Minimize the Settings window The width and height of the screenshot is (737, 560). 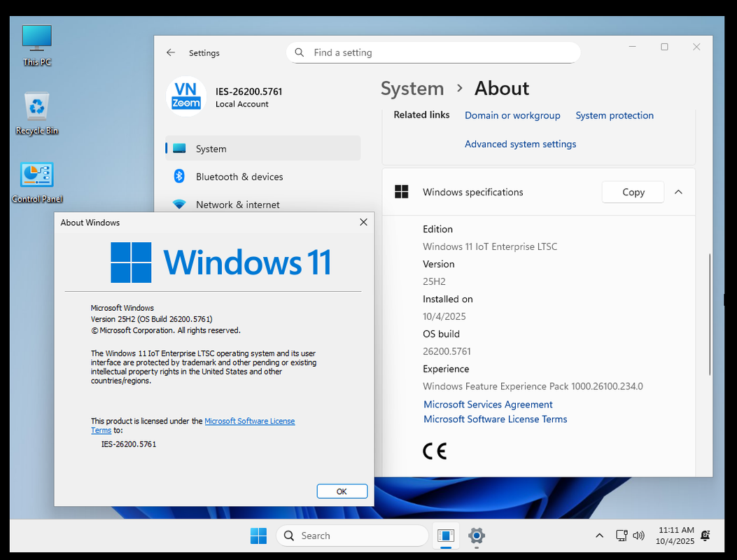pyautogui.click(x=632, y=46)
